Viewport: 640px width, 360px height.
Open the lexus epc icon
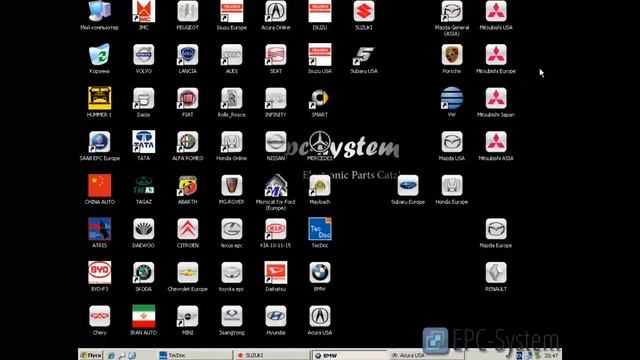(231, 229)
